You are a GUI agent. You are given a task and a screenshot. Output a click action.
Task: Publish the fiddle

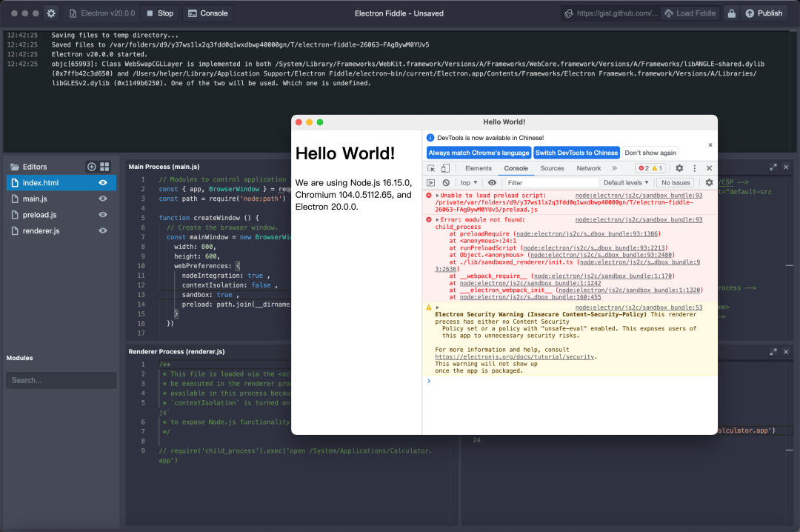(764, 13)
